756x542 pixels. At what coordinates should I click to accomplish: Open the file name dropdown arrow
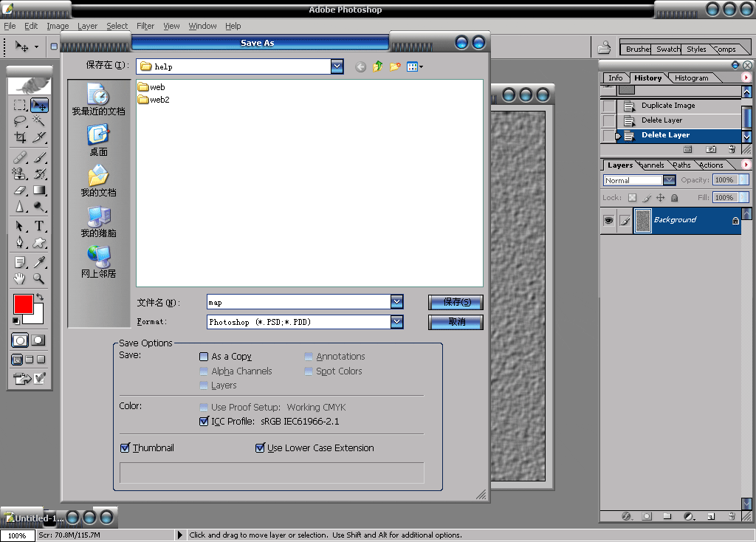point(396,302)
